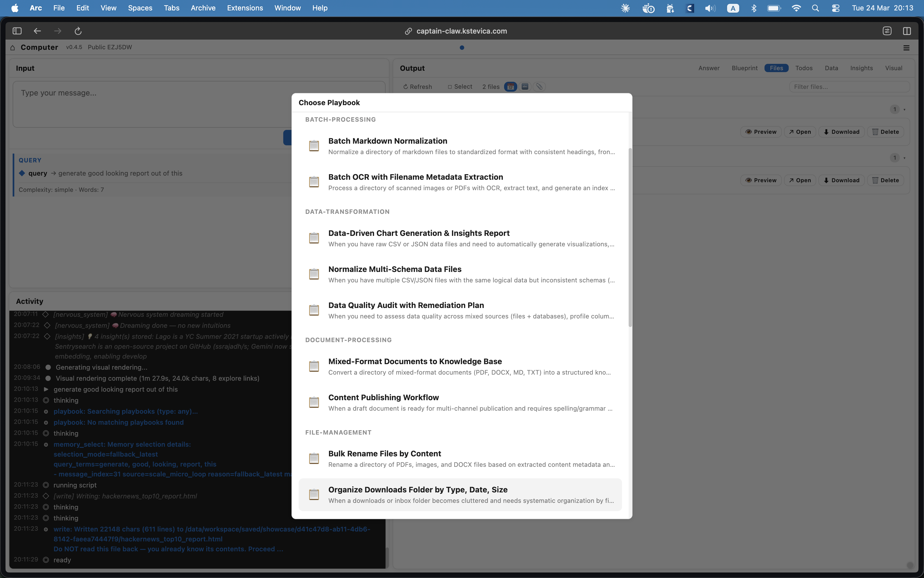Viewport: 924px width, 578px height.
Task: Click clipboard icon beside Mixed-Format Documents
Action: pos(314,366)
